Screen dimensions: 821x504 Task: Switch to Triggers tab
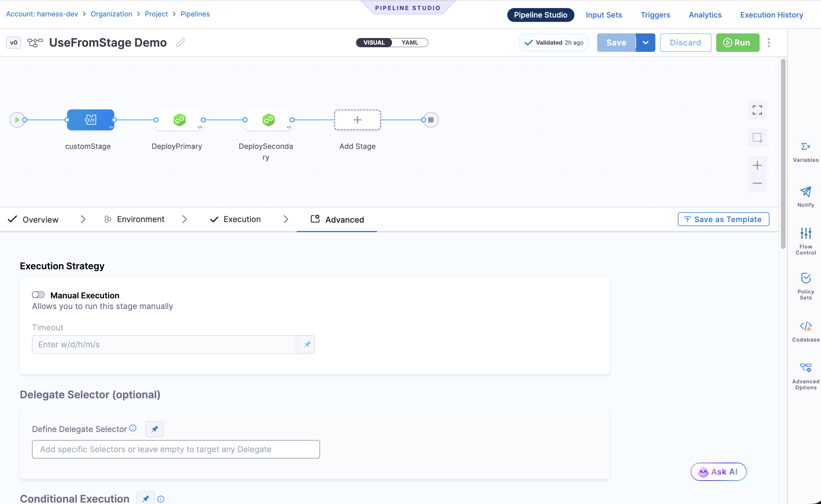point(655,15)
